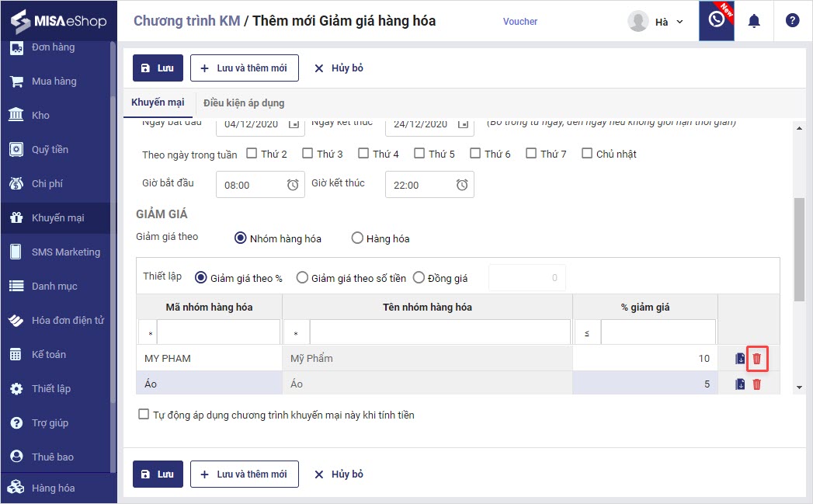Click the copy icon on Áo row
This screenshot has height=504, width=813.
740,384
